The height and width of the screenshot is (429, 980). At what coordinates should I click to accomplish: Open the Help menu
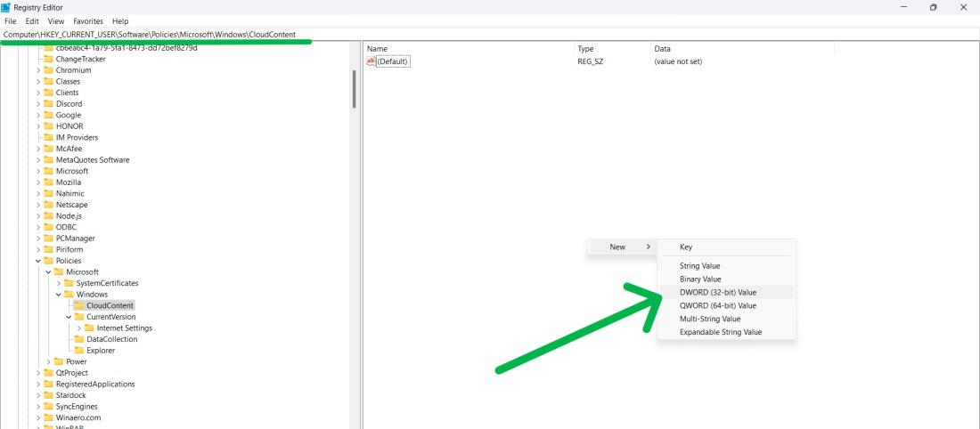click(x=120, y=21)
